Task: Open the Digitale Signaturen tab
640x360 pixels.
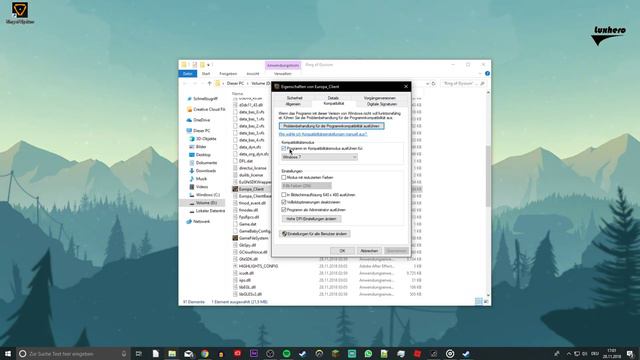Action: (382, 104)
